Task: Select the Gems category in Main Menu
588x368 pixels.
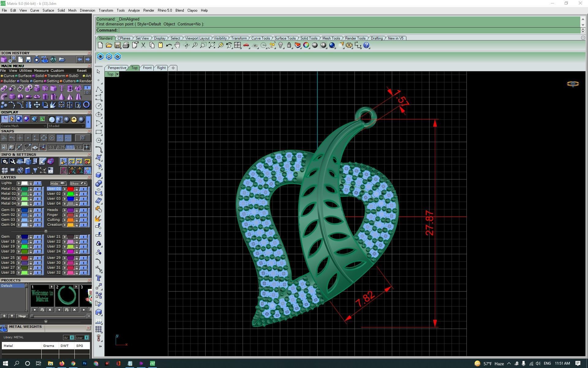Action: [x=38, y=81]
